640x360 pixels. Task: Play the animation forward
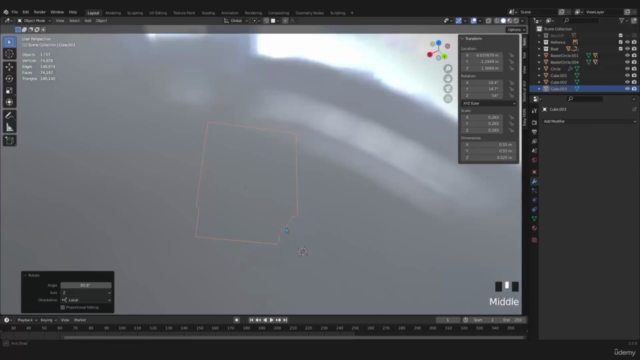[271, 320]
